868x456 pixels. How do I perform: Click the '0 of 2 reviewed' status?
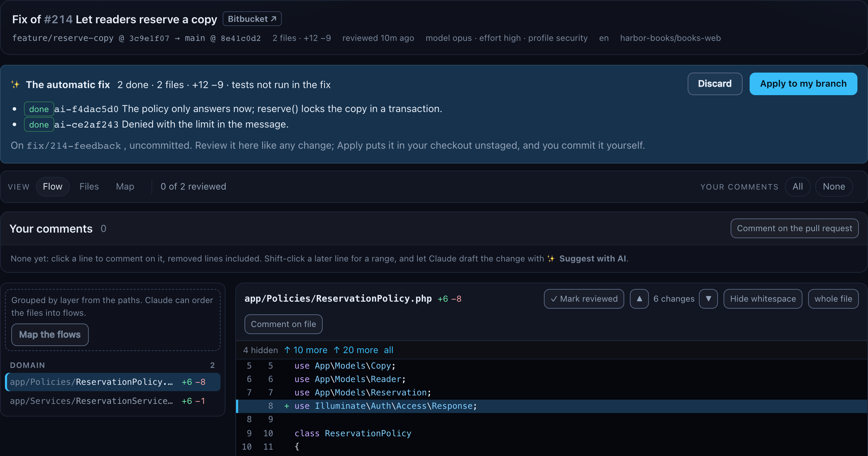click(x=193, y=186)
